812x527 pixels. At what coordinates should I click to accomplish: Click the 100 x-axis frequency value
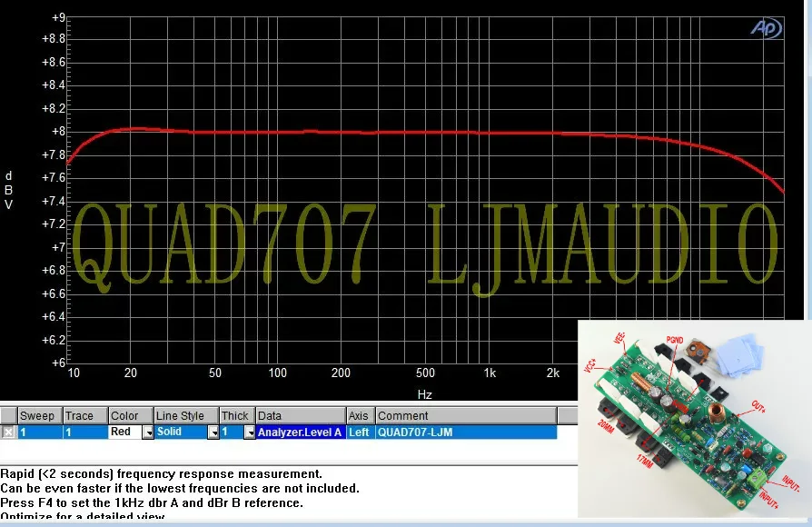(278, 373)
